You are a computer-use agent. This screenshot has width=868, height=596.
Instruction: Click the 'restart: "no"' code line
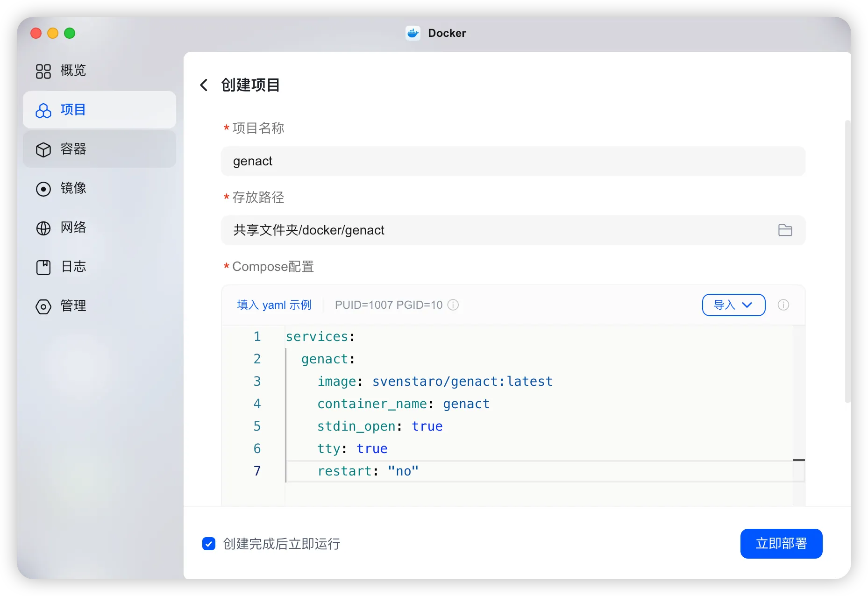point(368,471)
